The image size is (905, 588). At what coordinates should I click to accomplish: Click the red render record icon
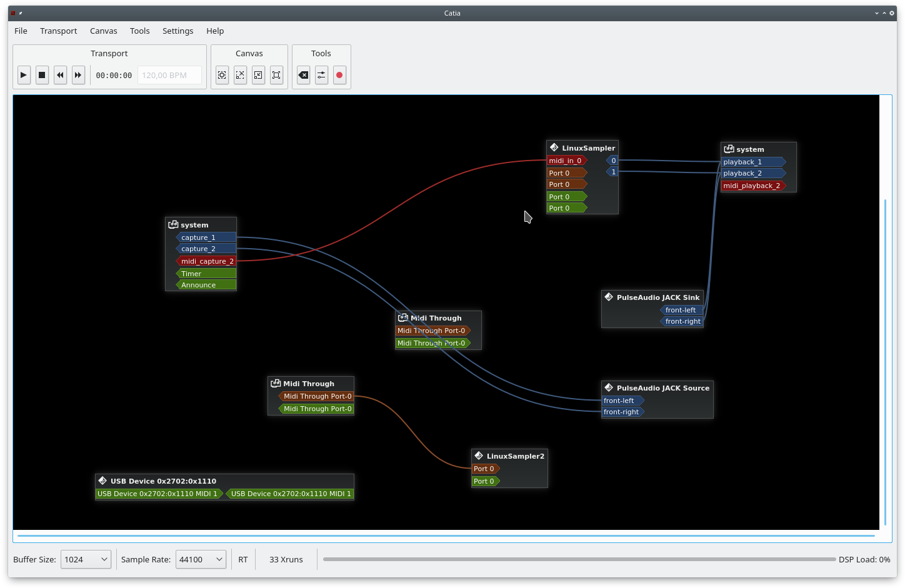click(x=339, y=75)
